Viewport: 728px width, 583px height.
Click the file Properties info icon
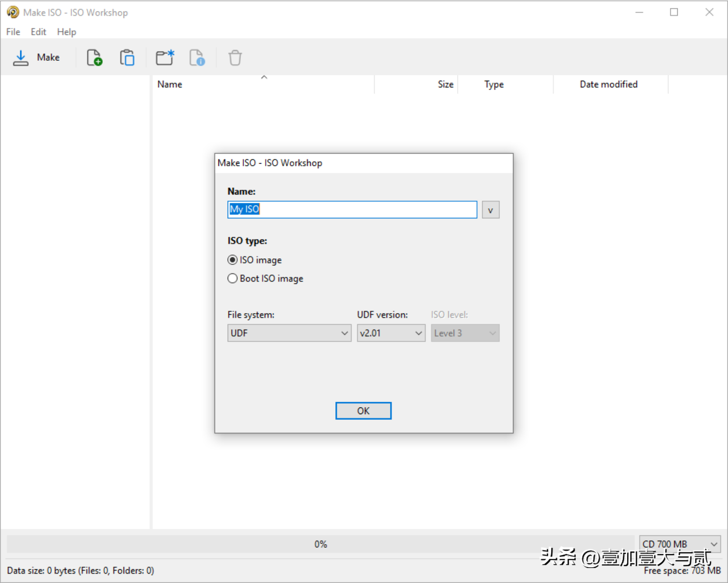pyautogui.click(x=197, y=58)
